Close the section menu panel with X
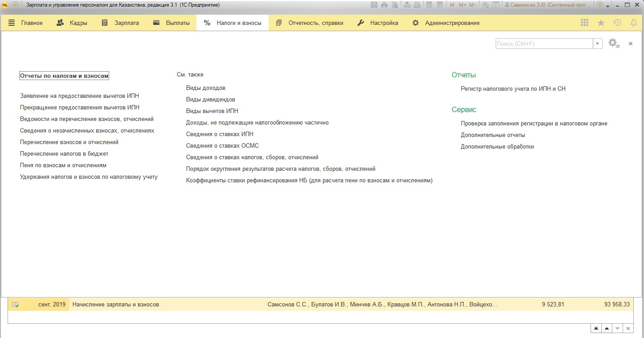 [631, 44]
